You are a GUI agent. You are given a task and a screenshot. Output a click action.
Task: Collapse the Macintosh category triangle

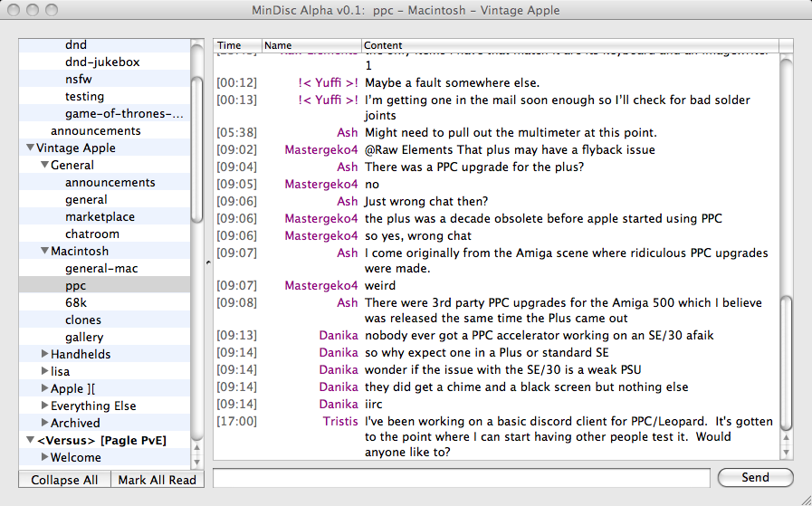[x=45, y=252]
